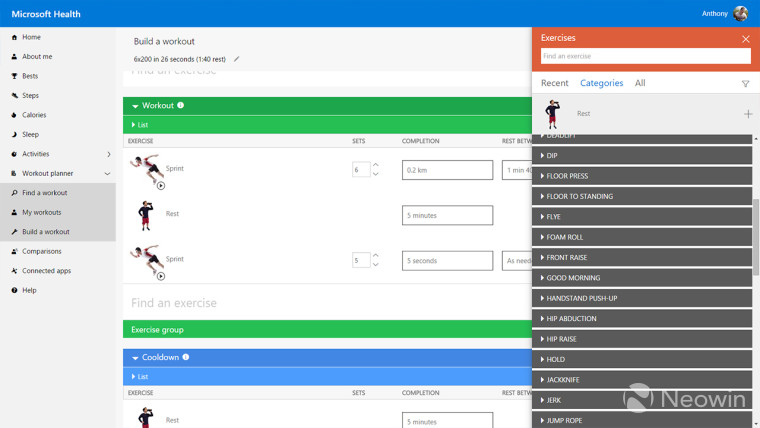The height and width of the screenshot is (428, 760).
Task: Open Build a workout wrench icon
Action: pyautogui.click(x=14, y=232)
